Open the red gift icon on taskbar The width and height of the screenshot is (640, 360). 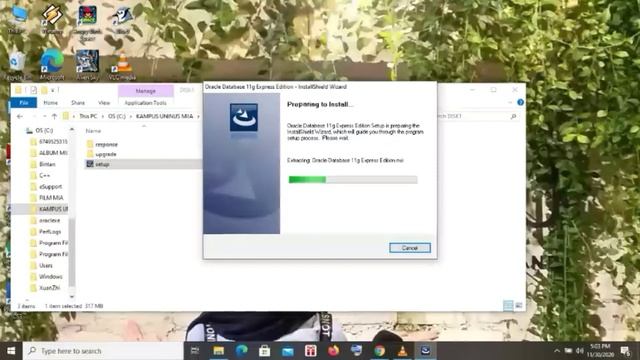click(311, 351)
